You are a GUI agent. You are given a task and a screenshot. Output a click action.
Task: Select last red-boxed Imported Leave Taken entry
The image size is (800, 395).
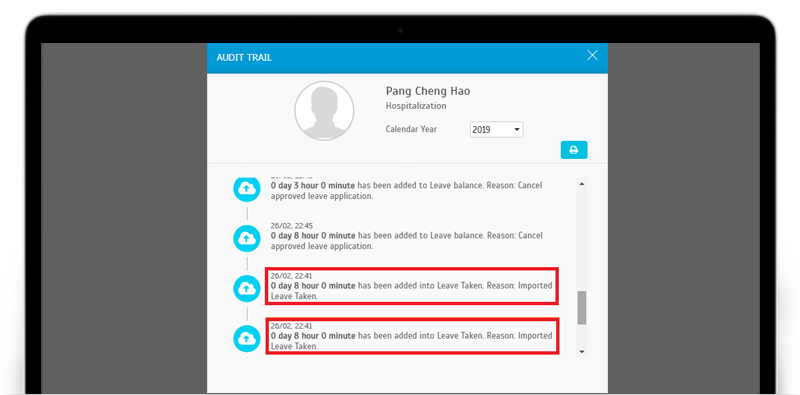412,336
